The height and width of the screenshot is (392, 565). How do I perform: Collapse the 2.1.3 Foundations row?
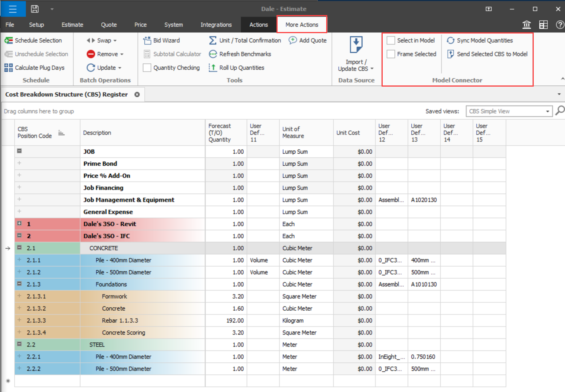click(19, 284)
